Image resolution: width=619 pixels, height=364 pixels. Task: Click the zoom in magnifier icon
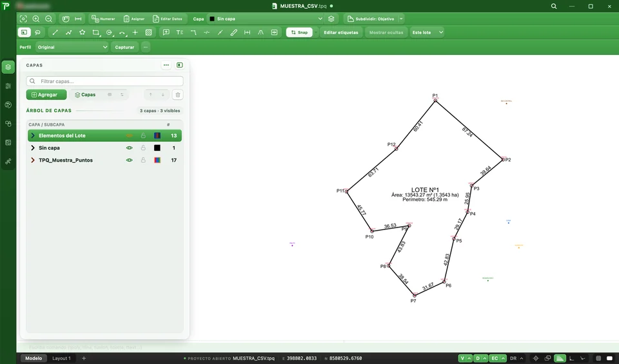tap(36, 19)
